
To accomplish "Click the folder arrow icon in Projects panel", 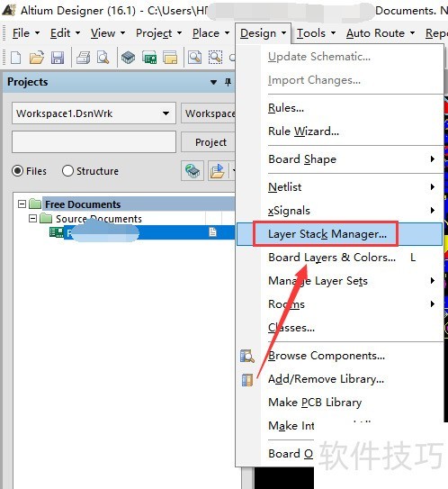I will [x=218, y=171].
